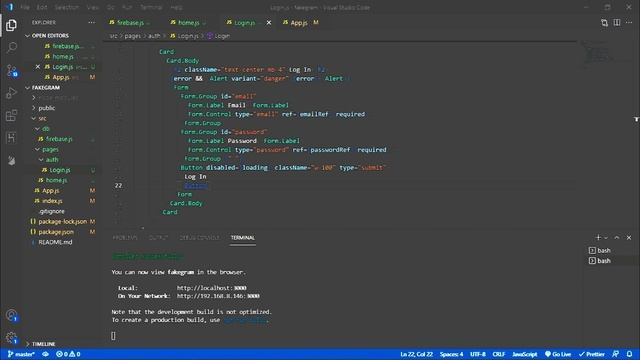The width and height of the screenshot is (640, 360).
Task: Open the launch profile dropdown beside plus
Action: tap(606, 238)
